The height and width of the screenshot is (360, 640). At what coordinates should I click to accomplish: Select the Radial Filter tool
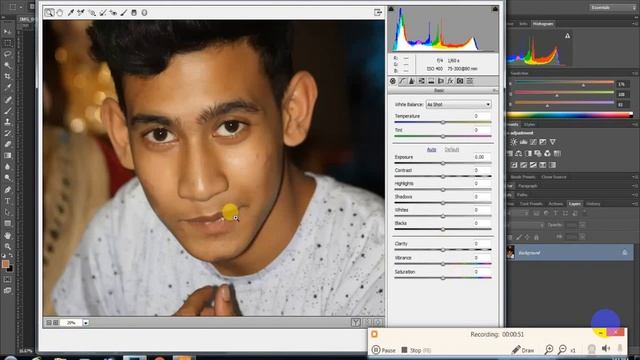click(x=144, y=13)
